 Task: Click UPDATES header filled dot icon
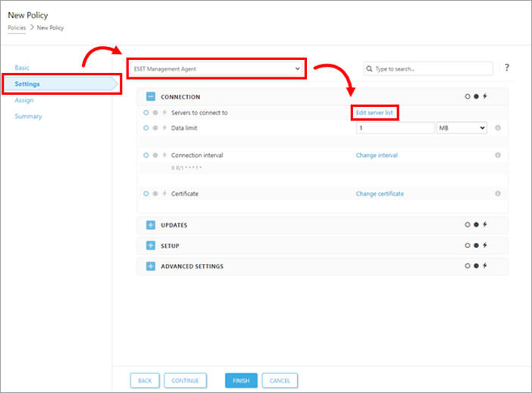coord(477,225)
